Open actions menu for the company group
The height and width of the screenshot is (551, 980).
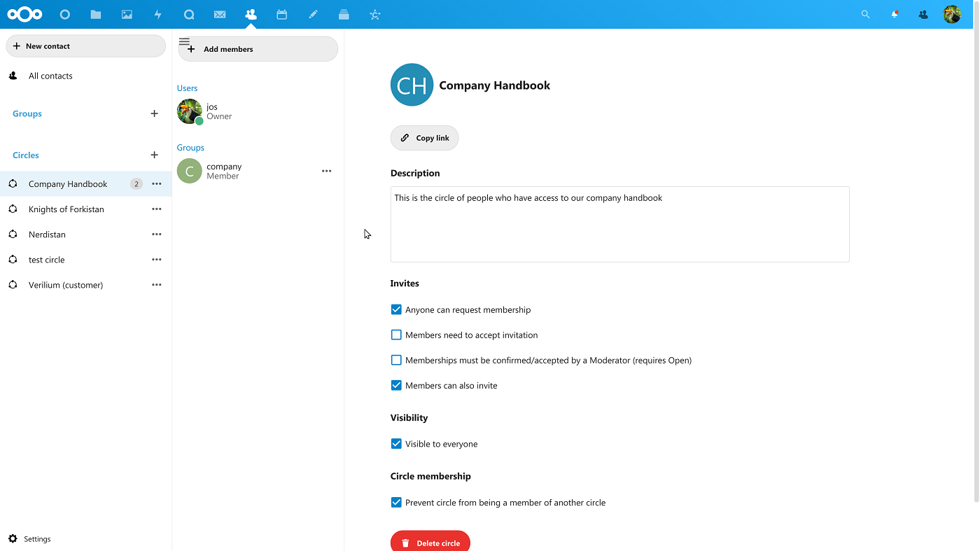(326, 170)
